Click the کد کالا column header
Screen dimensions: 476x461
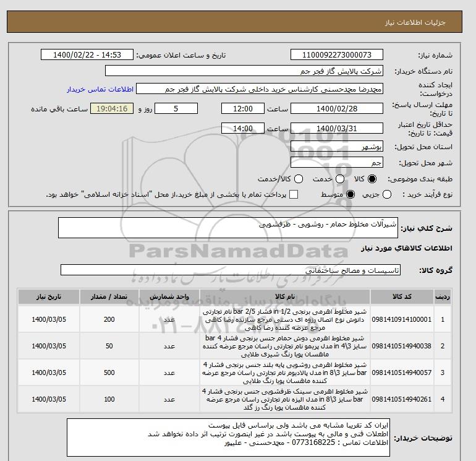click(402, 297)
